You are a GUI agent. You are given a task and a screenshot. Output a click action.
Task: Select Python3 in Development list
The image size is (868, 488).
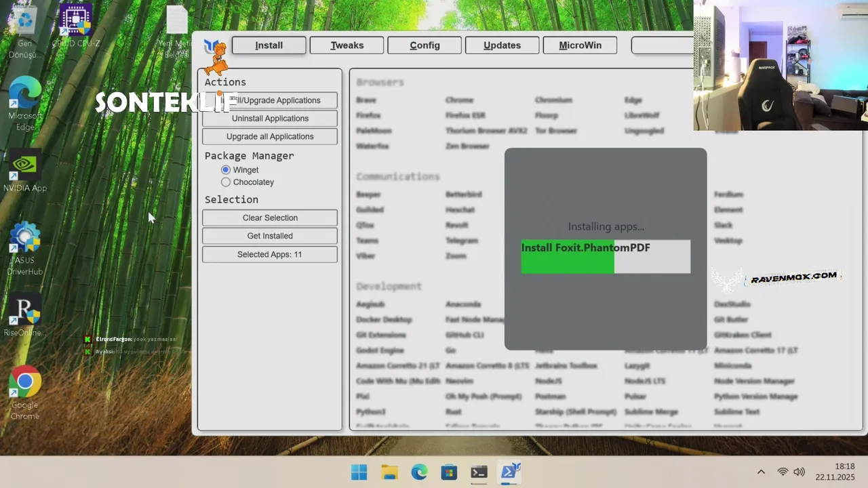371,412
